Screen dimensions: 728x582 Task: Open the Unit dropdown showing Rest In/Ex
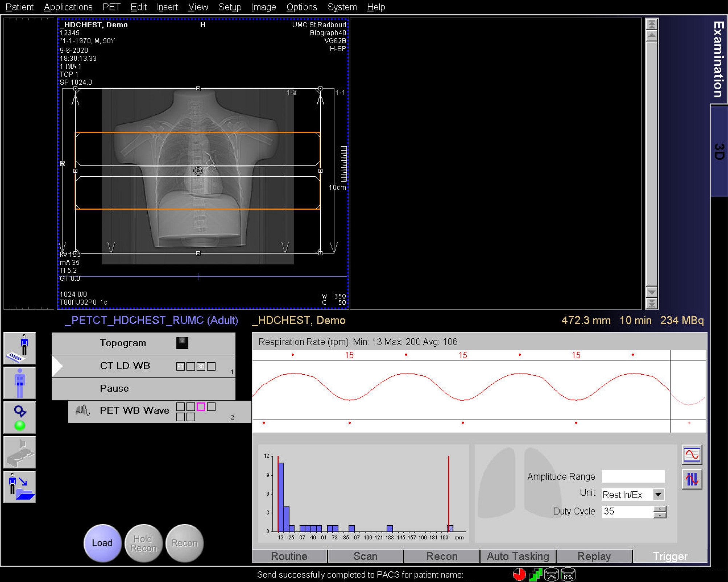[658, 494]
